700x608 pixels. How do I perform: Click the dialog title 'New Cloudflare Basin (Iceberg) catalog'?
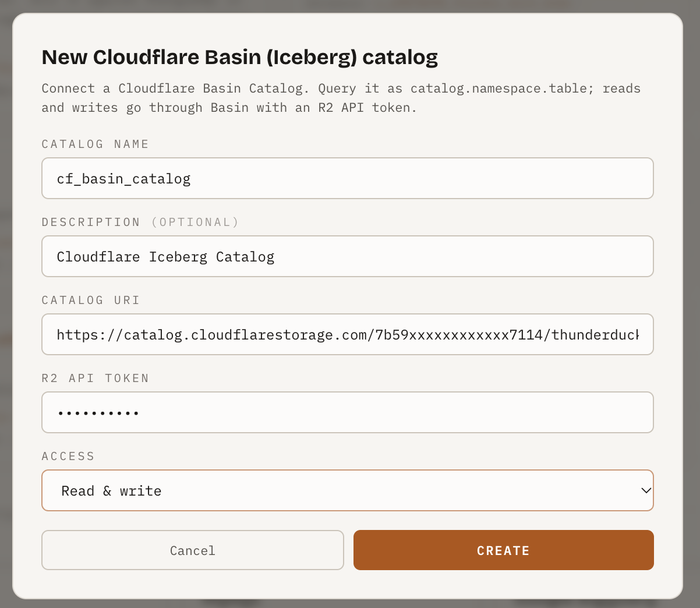click(240, 57)
